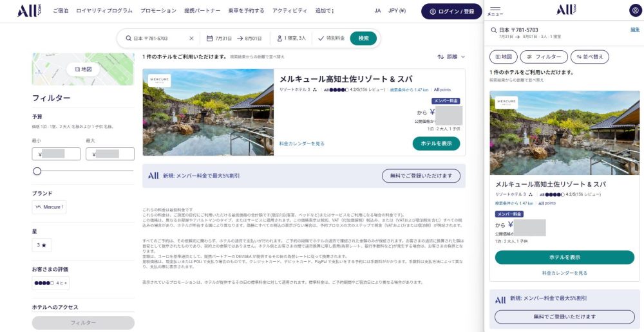Open mobile メニュー hamburger icon
Viewport: 644px width, 332px height.
click(x=495, y=11)
